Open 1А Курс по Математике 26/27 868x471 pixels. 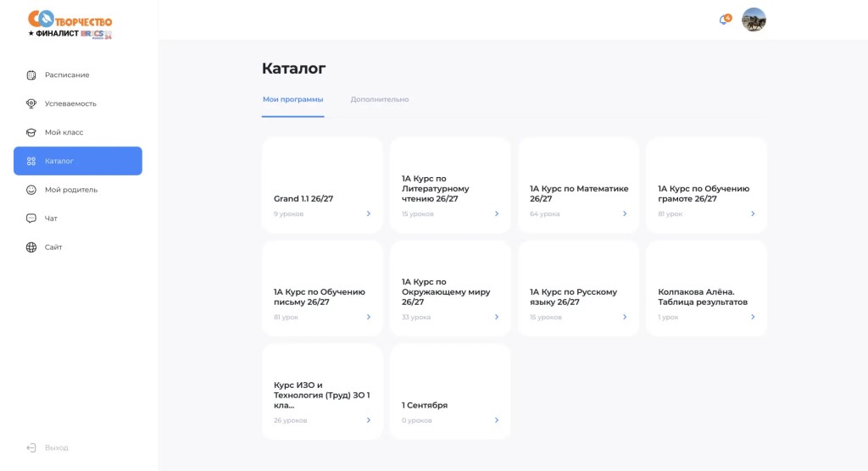click(579, 194)
